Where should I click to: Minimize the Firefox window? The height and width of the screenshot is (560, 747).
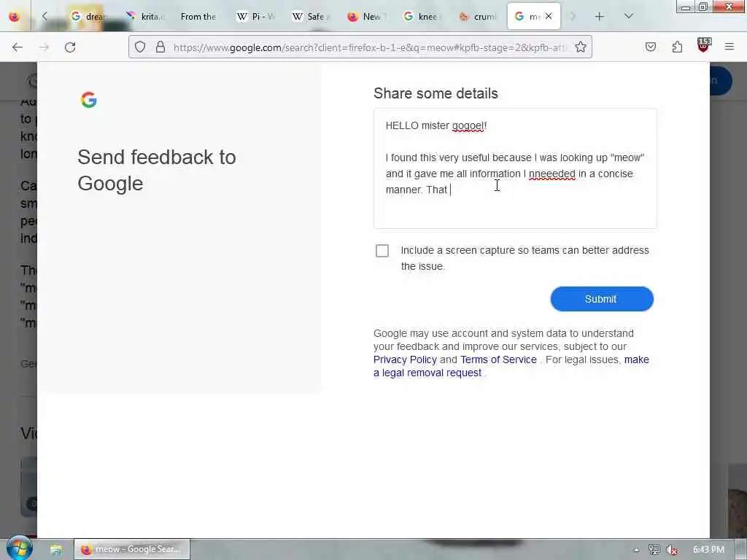[x=686, y=7]
